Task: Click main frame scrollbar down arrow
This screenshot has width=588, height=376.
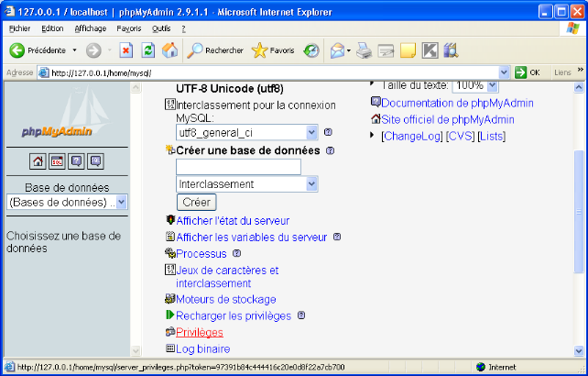Action: coord(579,351)
